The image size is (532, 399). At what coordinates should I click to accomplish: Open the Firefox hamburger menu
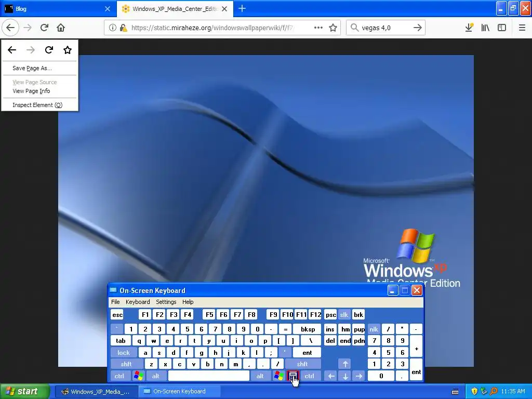[522, 28]
